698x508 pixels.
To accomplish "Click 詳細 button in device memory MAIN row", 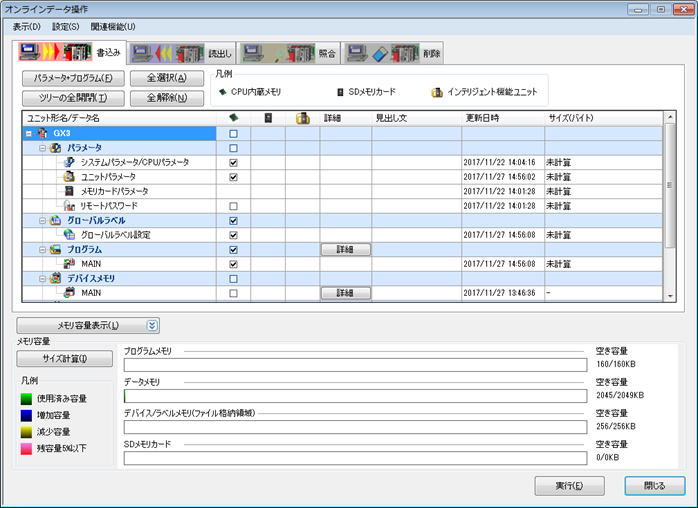I will coord(345,293).
